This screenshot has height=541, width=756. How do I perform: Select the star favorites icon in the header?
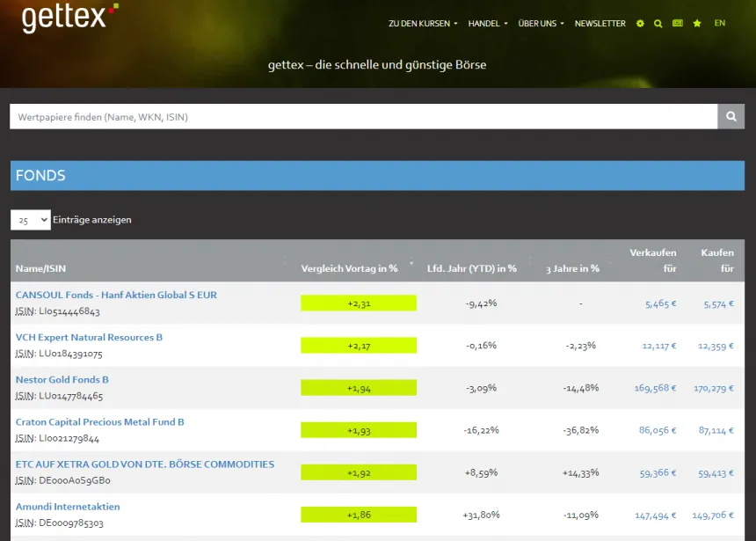(696, 24)
